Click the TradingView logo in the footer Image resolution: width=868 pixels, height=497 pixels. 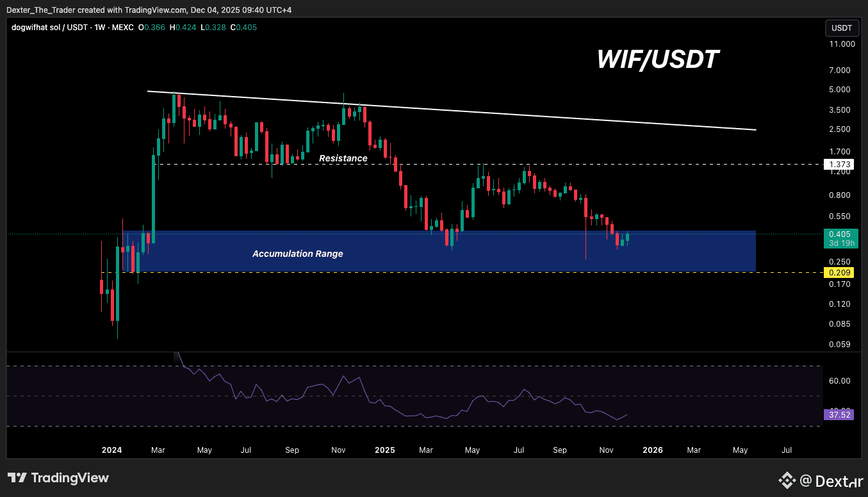coord(58,478)
